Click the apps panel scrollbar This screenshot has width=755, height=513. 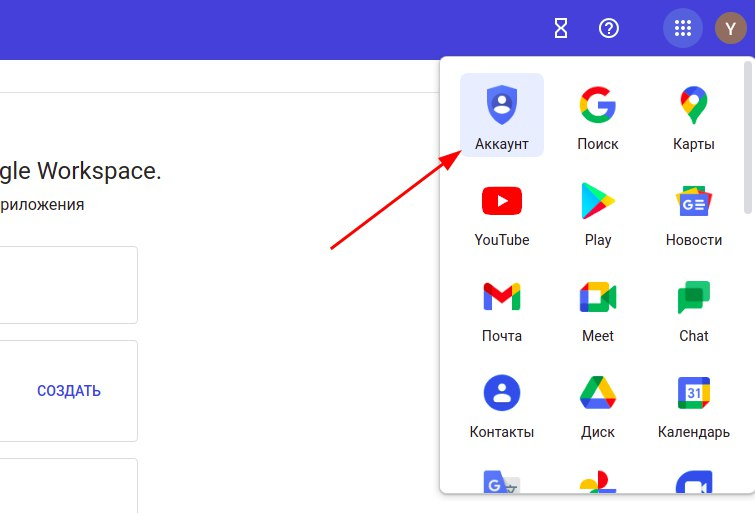tap(748, 137)
